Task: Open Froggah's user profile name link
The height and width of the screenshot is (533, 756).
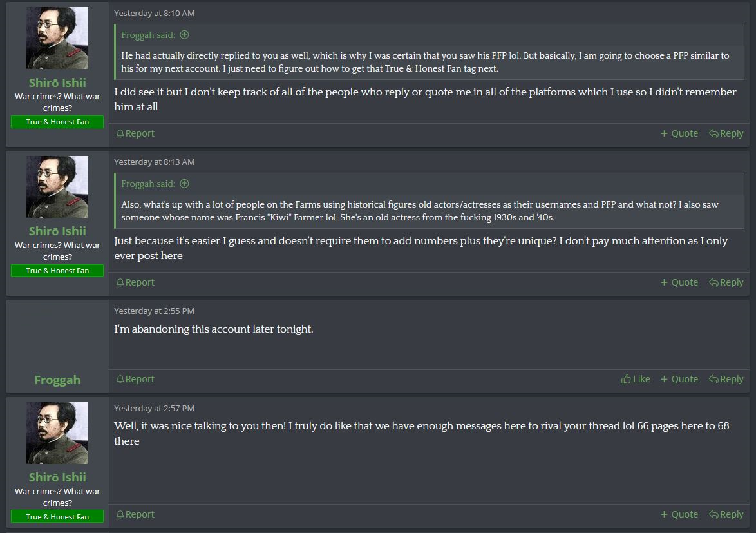Action: click(x=57, y=380)
